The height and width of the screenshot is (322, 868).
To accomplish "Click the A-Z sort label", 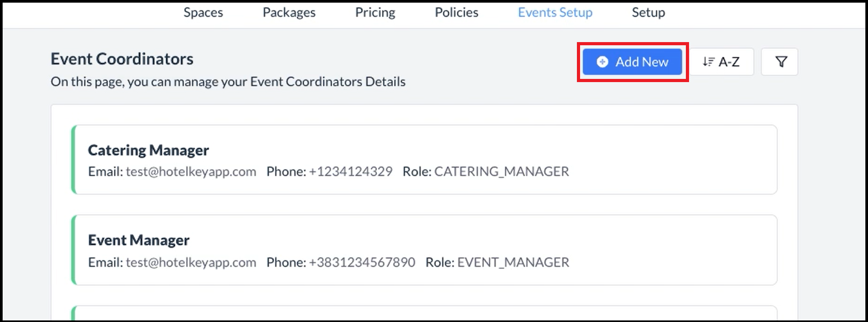I will (x=729, y=62).
